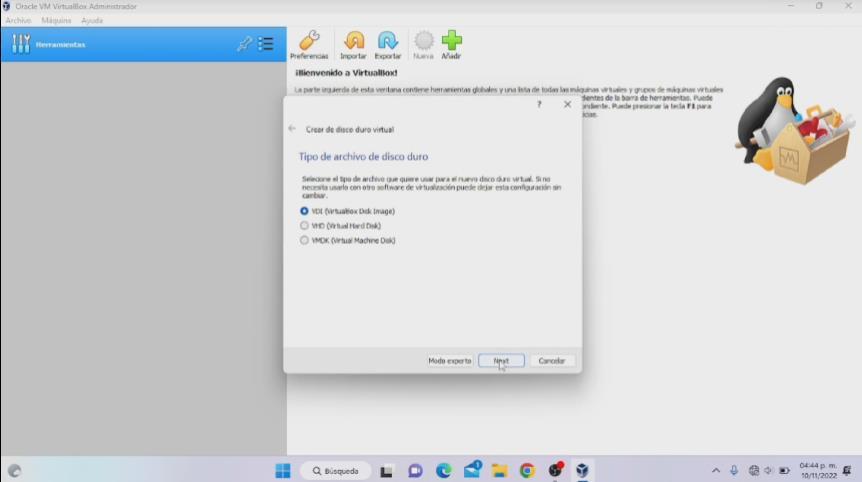Click the volume speaker tray icon
Image resolution: width=862 pixels, height=482 pixels.
click(x=769, y=470)
